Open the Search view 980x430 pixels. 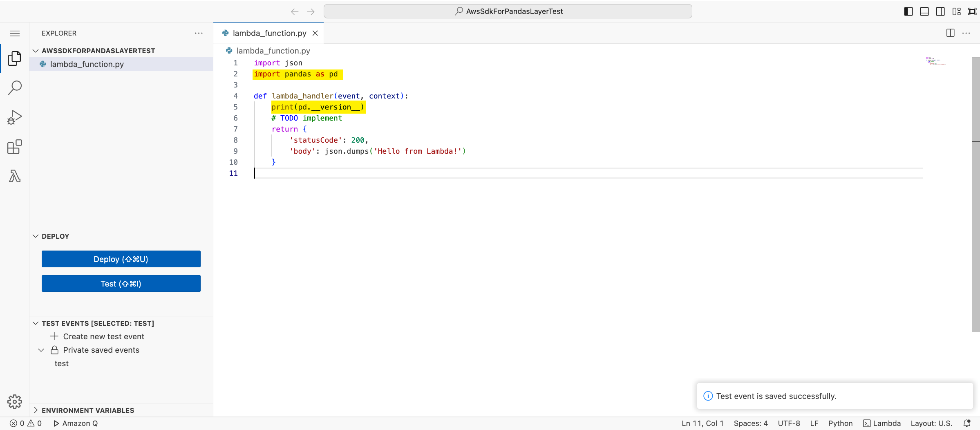click(x=15, y=87)
